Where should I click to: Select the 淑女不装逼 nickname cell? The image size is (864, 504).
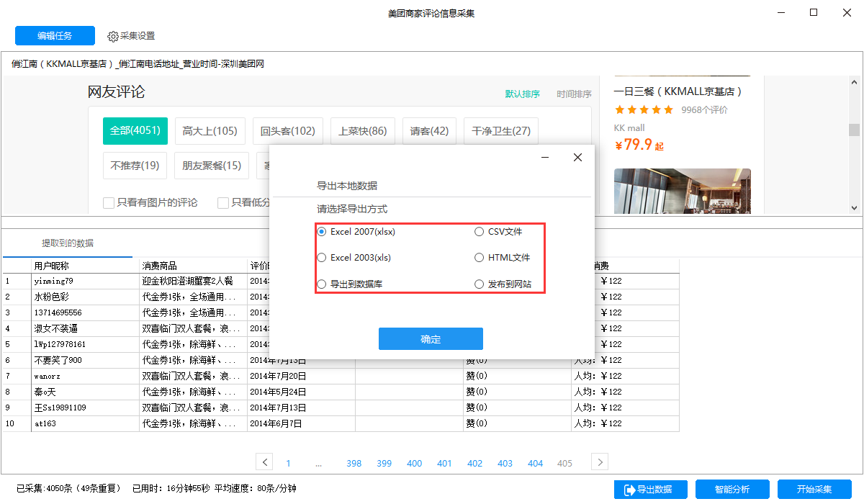point(86,328)
